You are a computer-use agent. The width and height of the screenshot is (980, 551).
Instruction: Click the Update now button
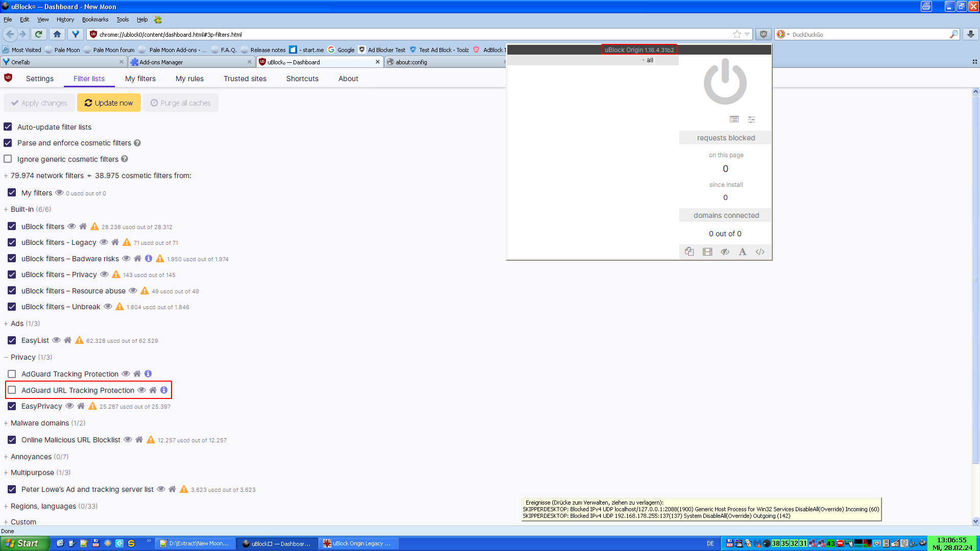(x=109, y=103)
